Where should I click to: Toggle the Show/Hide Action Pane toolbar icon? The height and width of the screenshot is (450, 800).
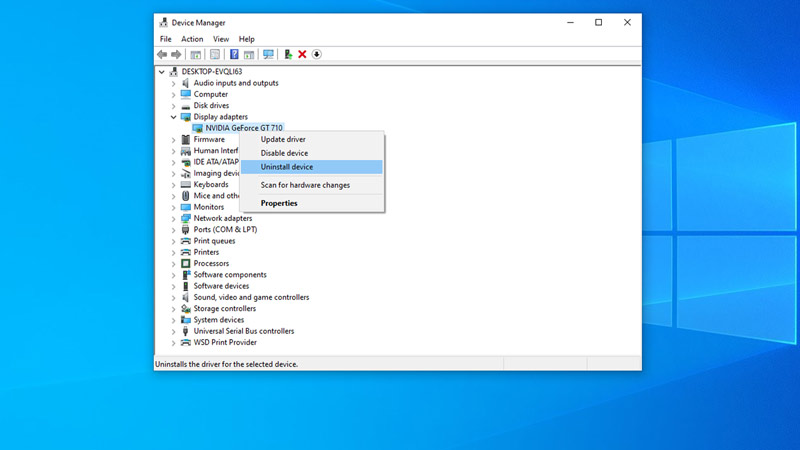point(249,54)
